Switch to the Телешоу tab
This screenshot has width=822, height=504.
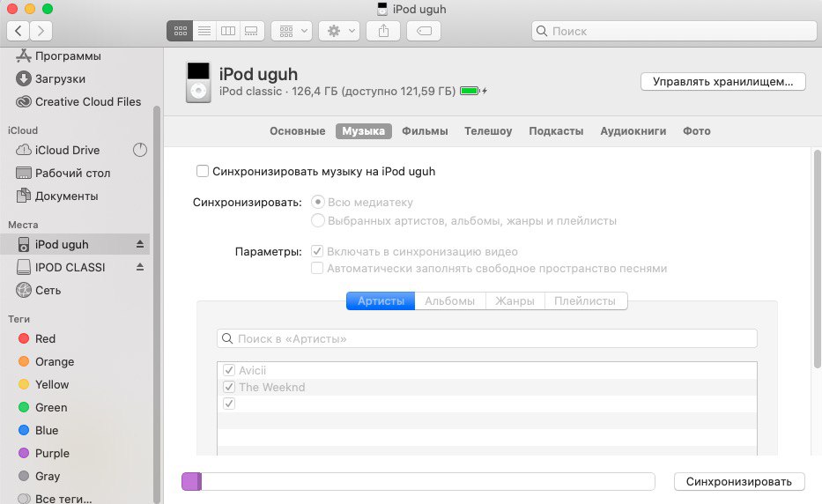coord(488,131)
